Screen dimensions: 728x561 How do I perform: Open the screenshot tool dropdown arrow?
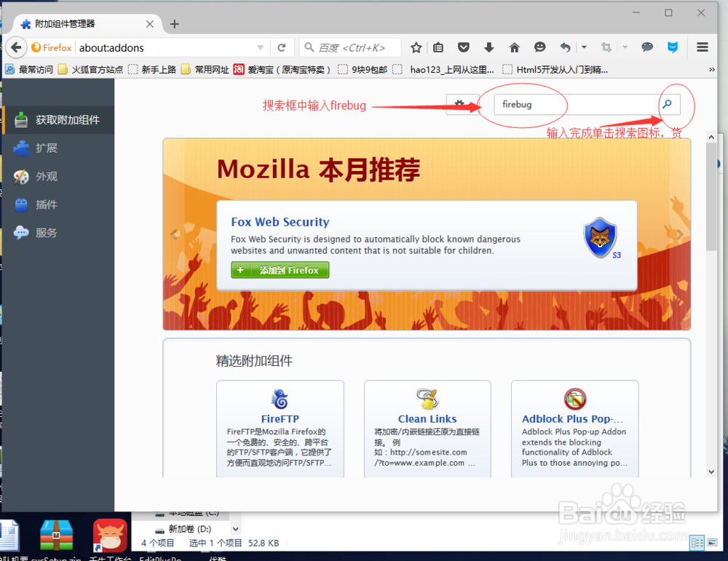625,47
